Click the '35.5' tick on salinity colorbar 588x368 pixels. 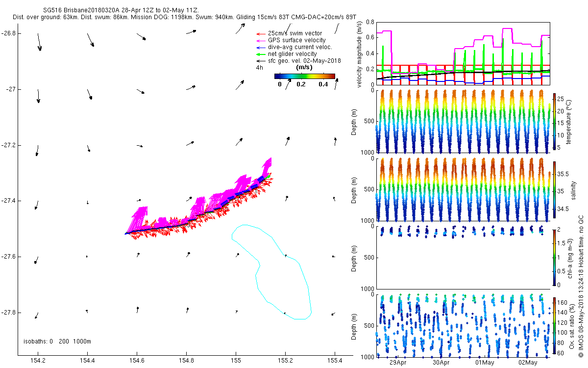(563, 174)
